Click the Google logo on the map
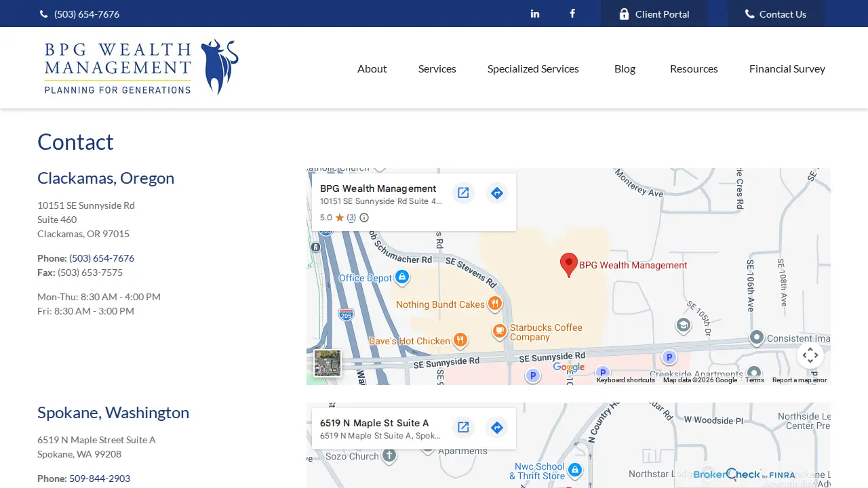The height and width of the screenshot is (488, 868). coord(569,367)
